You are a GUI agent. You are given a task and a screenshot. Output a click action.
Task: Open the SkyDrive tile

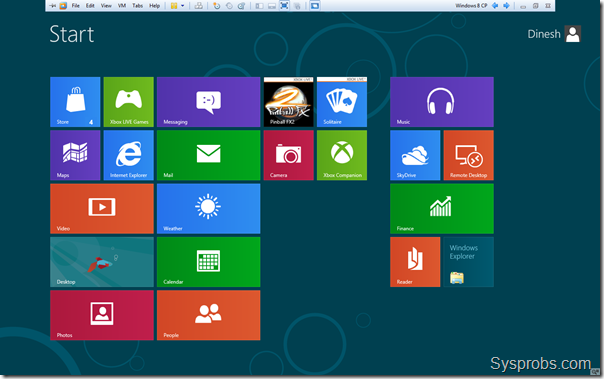[x=415, y=155]
